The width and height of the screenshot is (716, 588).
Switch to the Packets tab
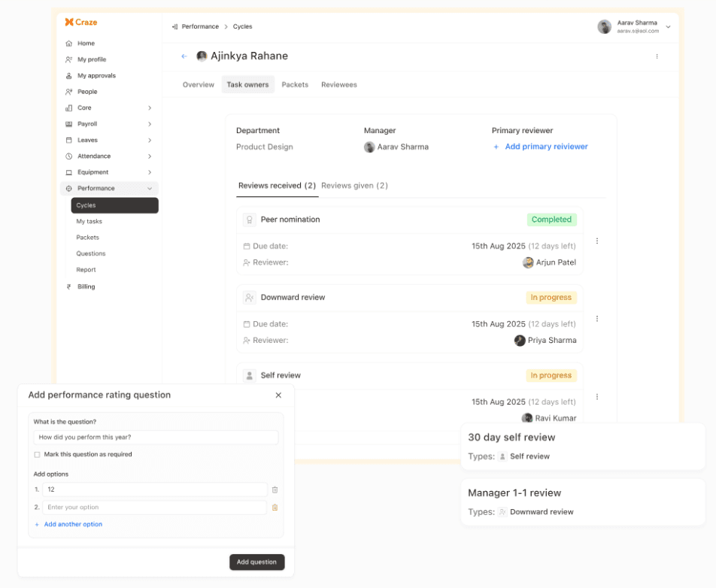coord(295,85)
